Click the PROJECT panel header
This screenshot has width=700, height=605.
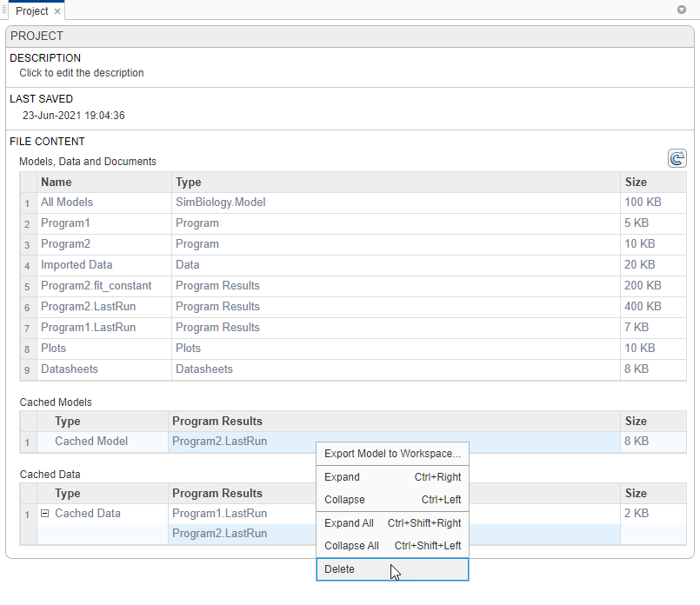click(x=350, y=37)
